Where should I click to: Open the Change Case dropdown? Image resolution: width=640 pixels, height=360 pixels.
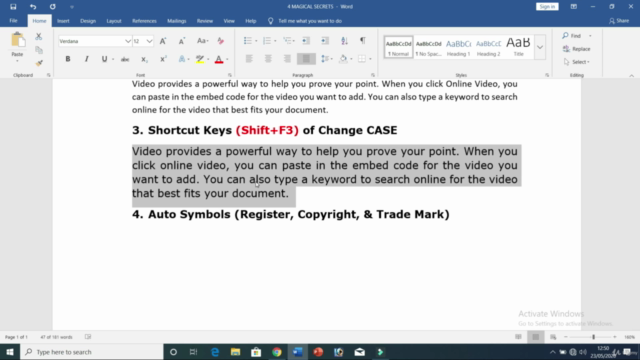pyautogui.click(x=202, y=41)
